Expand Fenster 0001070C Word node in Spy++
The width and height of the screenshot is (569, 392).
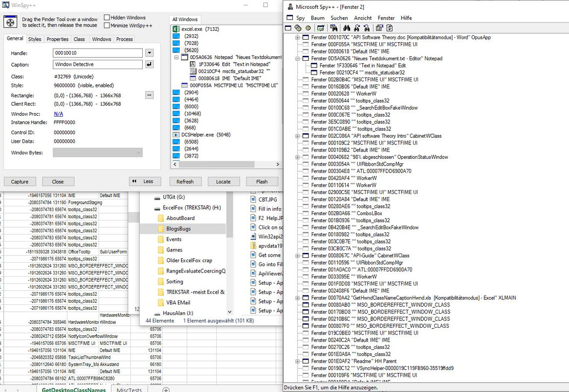(x=297, y=37)
